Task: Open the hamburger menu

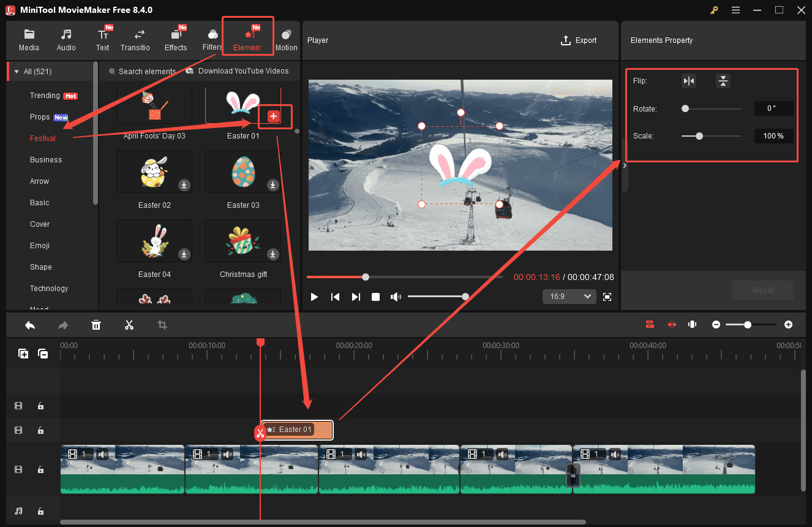Action: (x=735, y=10)
